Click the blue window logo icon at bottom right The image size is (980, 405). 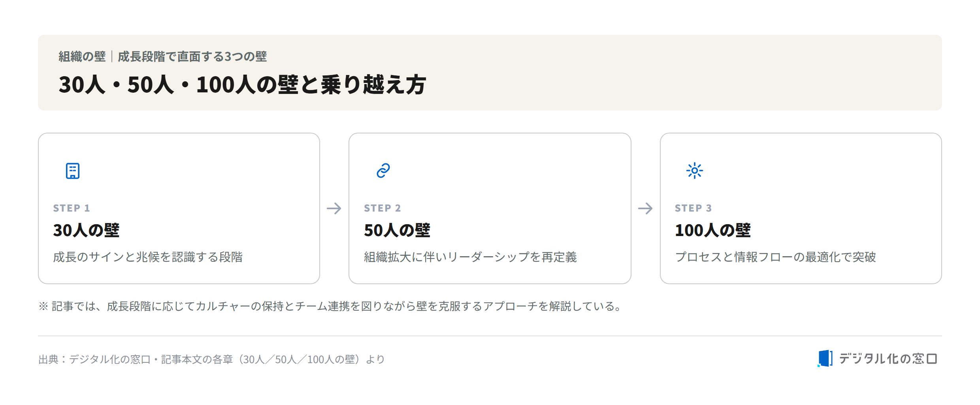825,358
